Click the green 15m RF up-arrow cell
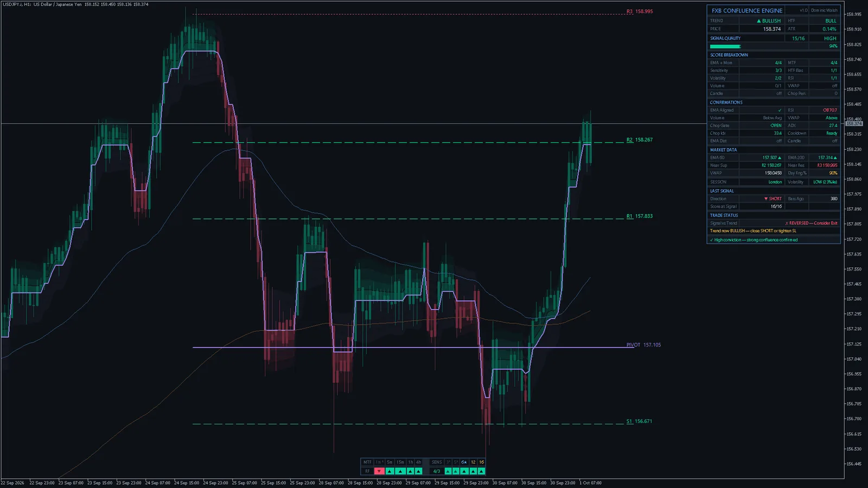The height and width of the screenshot is (488, 868). click(400, 471)
